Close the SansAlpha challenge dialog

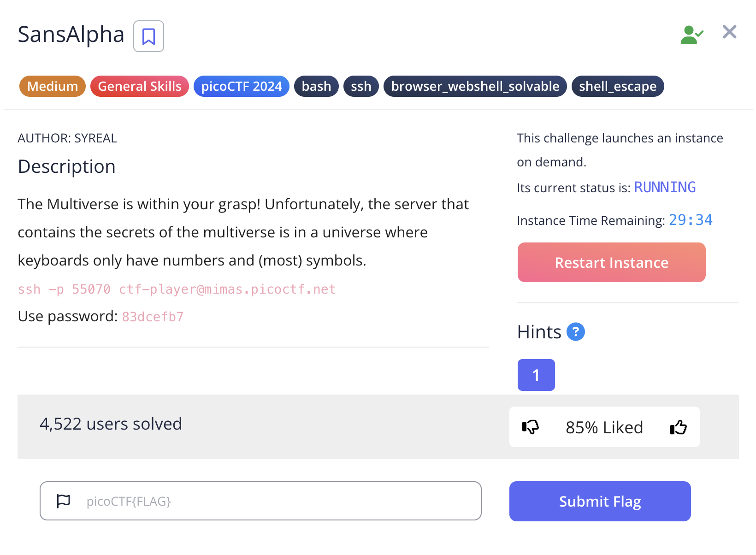coord(729,32)
